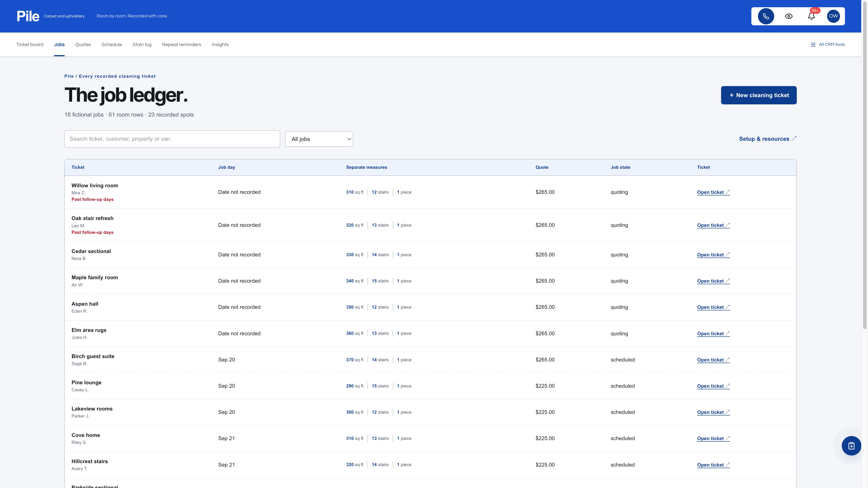Select the Jobs tab
This screenshot has height=488, width=868.
(x=59, y=45)
